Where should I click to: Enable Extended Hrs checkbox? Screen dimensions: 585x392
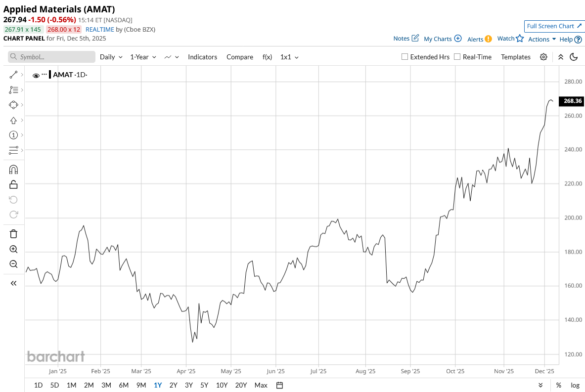click(405, 57)
